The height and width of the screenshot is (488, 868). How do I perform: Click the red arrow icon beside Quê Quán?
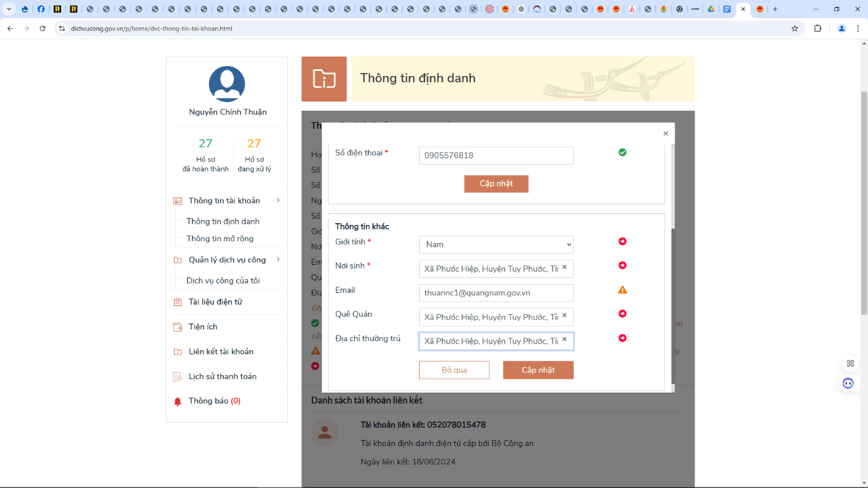point(622,314)
